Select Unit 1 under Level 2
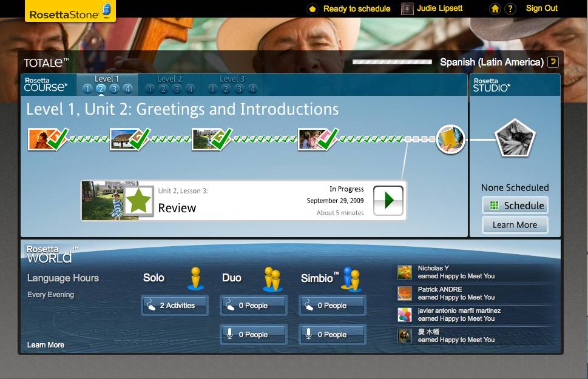Image resolution: width=588 pixels, height=379 pixels. click(x=150, y=89)
